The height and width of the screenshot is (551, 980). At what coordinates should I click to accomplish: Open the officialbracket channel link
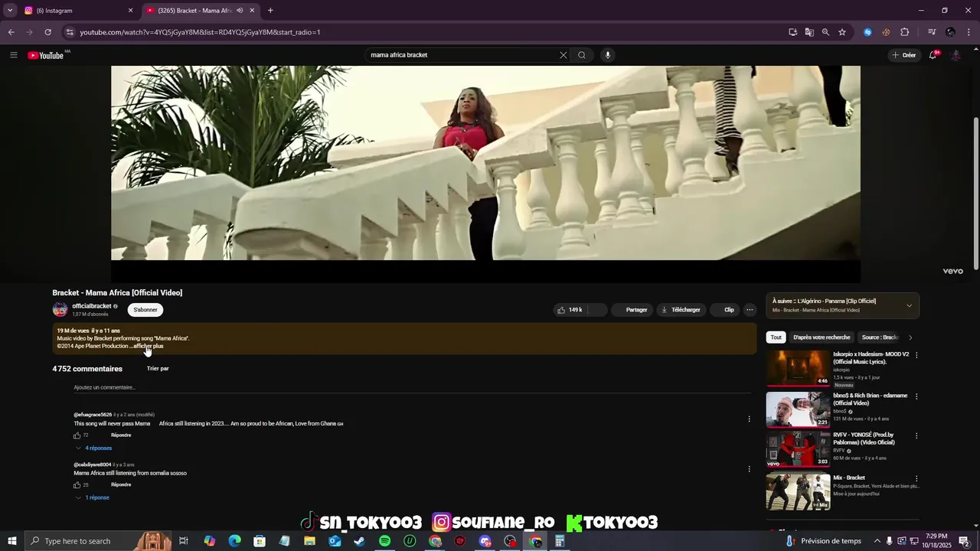click(x=92, y=306)
